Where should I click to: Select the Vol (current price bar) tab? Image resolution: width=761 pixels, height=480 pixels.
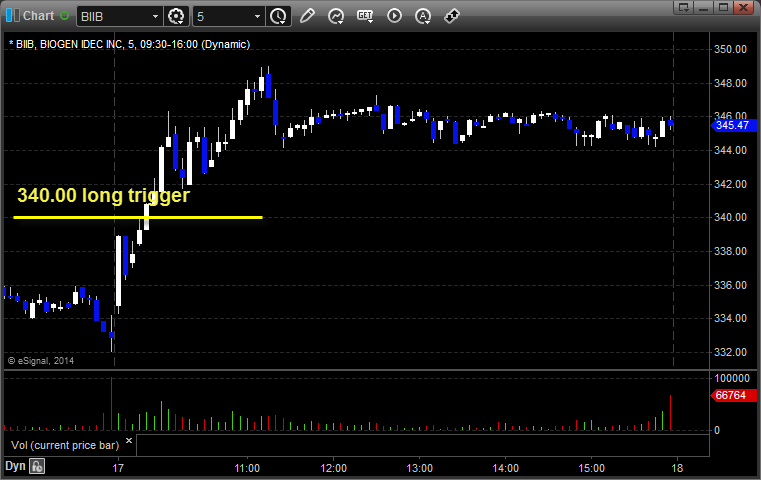tap(65, 445)
